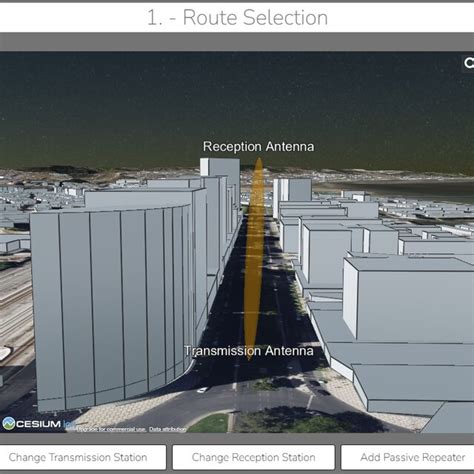
Task: Click the white car on the road
Action: tap(202, 390)
